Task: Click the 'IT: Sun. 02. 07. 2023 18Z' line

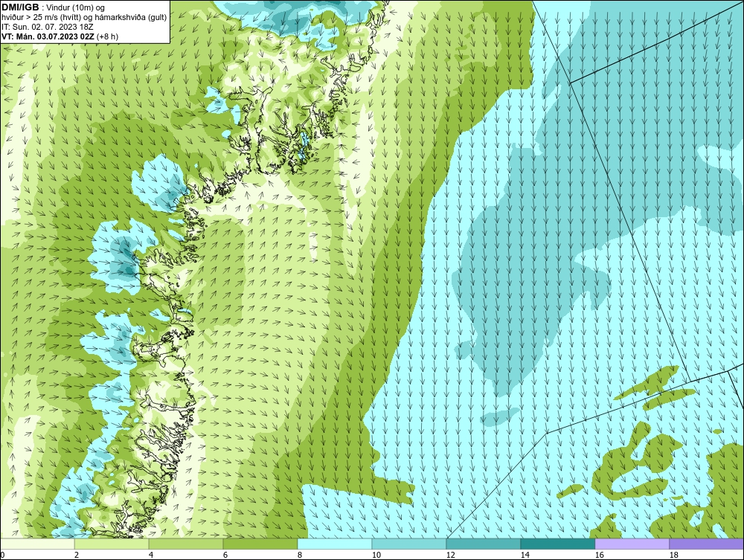Action: 48,27
